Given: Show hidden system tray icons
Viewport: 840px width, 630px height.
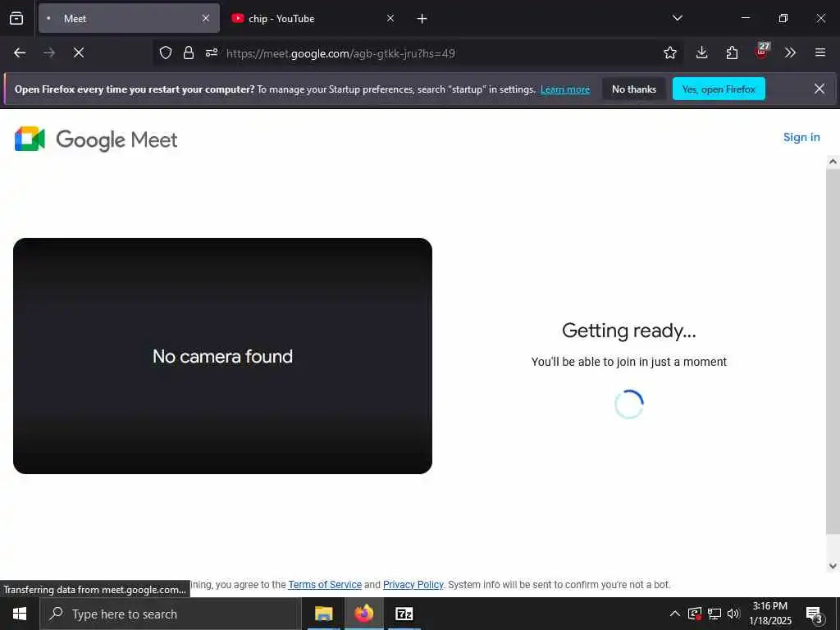Looking at the screenshot, I should [675, 614].
